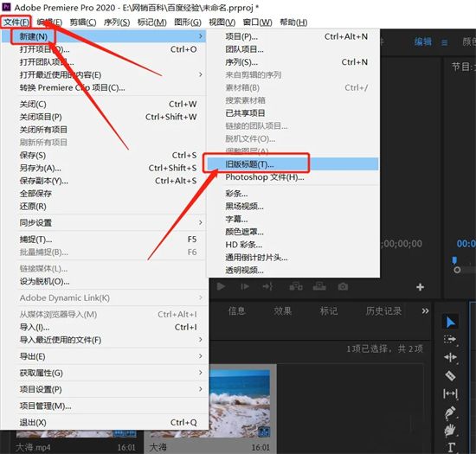Click the Overwrite button in source monitor

coord(319,286)
